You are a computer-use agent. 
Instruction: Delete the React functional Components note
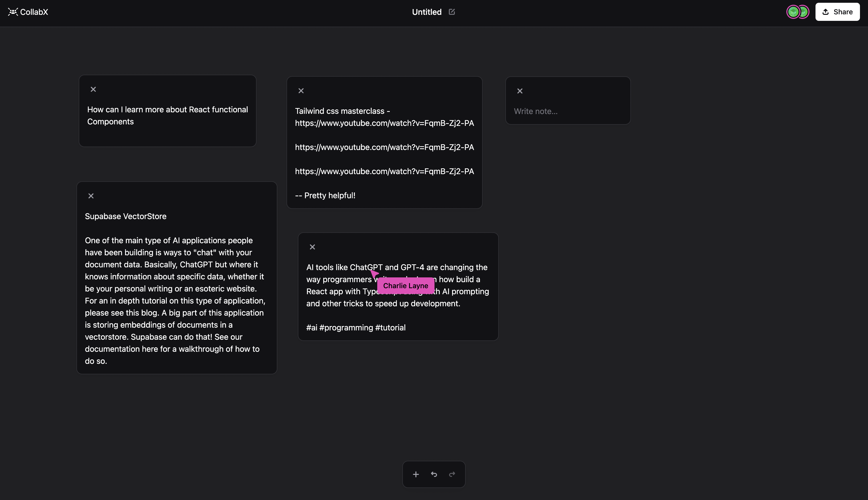tap(93, 89)
